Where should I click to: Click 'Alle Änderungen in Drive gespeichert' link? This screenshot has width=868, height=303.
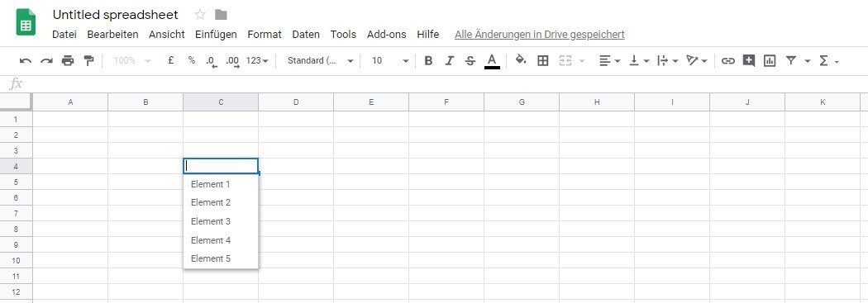540,35
